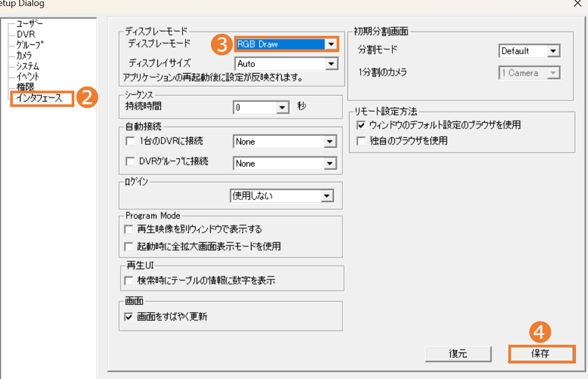Enable 検索時にテーブルの情報に数字を表示 checkbox
The image size is (588, 379).
(x=129, y=281)
